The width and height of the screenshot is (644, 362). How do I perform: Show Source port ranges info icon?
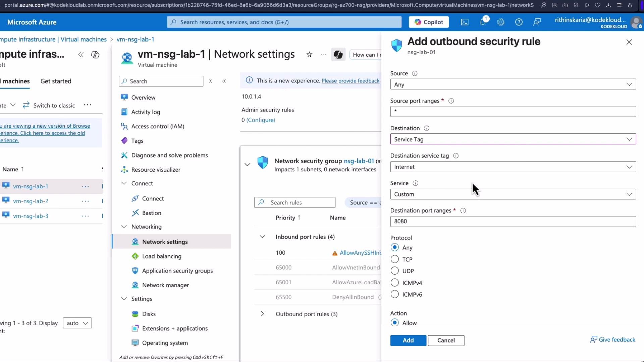(451, 101)
